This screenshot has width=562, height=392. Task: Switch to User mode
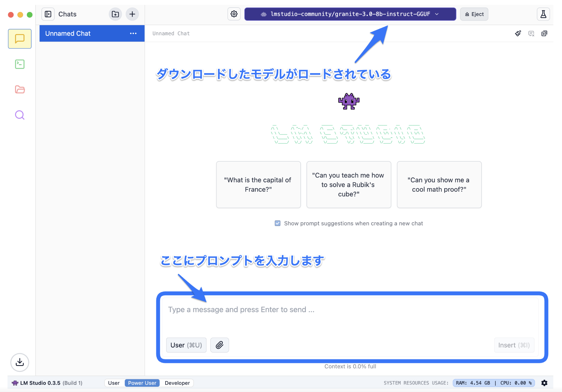pyautogui.click(x=114, y=383)
